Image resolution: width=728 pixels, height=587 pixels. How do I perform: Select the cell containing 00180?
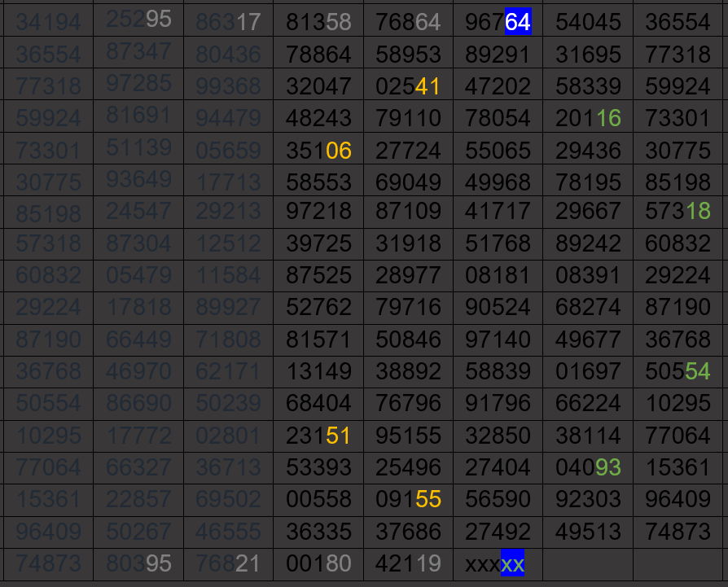[x=318, y=564]
